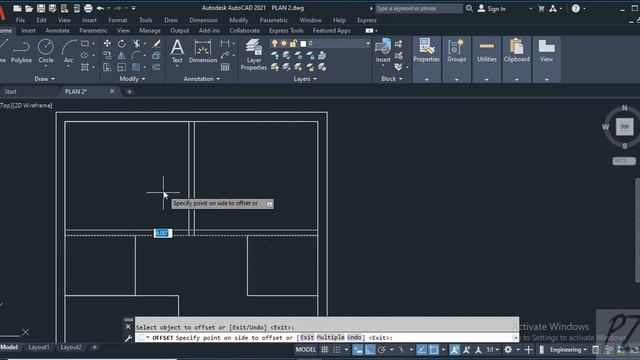Select the Polyline draw tool
Screen dimensions: 640x360
coord(21,51)
